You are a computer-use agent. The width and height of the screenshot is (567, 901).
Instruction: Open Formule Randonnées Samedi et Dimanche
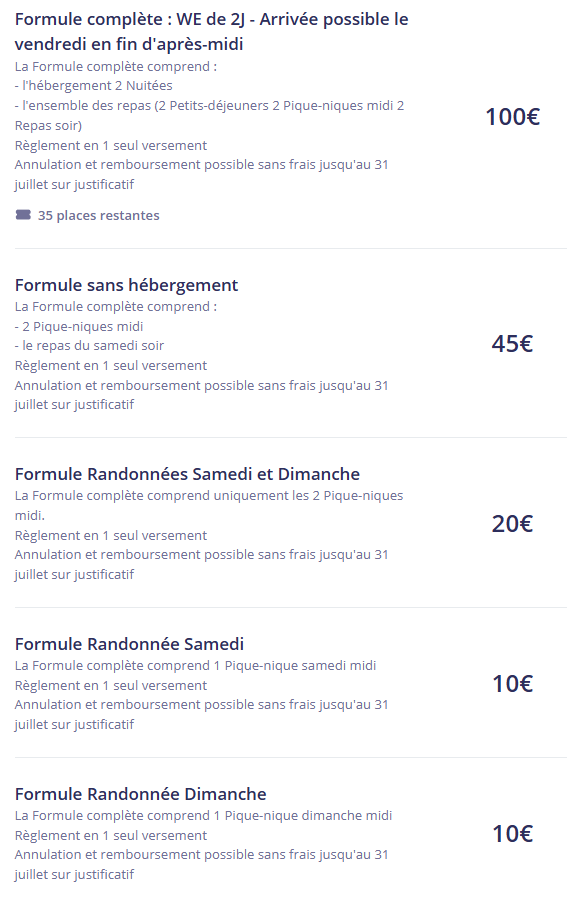(187, 474)
